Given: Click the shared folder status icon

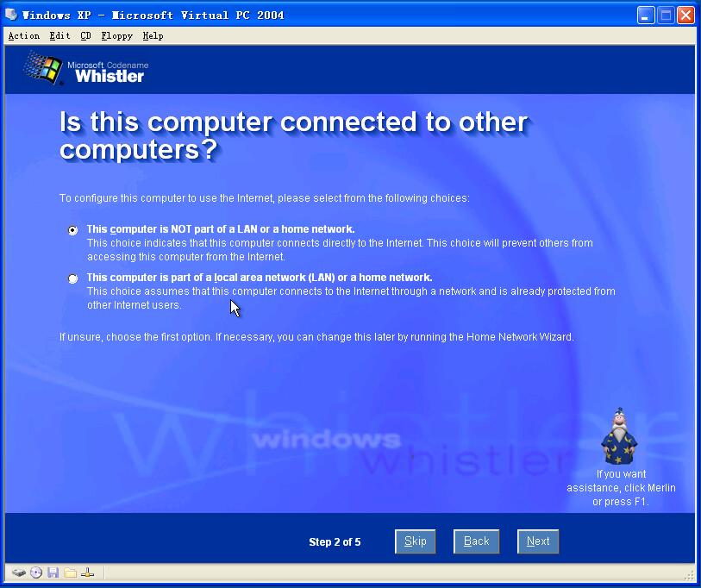Looking at the screenshot, I should coord(70,572).
